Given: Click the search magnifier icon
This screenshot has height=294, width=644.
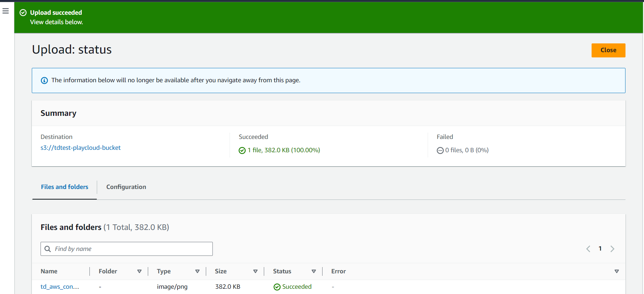Looking at the screenshot, I should pos(48,249).
